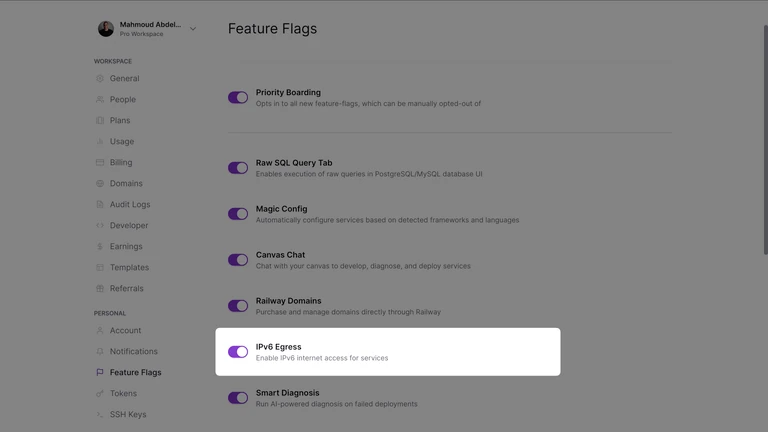
Task: Disable the Raw SQL Query Tab switch
Action: pos(238,168)
